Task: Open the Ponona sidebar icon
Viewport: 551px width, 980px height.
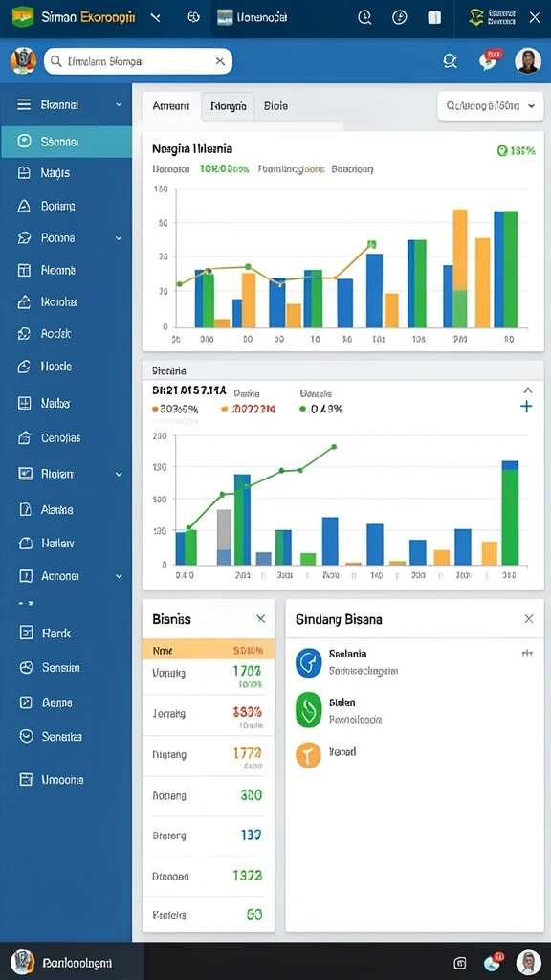Action: pos(24,238)
